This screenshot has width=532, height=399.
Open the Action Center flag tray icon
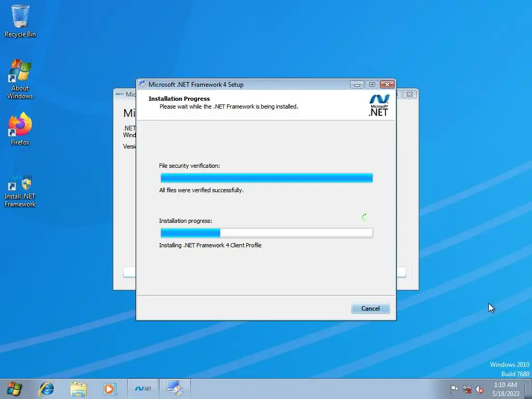click(x=454, y=389)
